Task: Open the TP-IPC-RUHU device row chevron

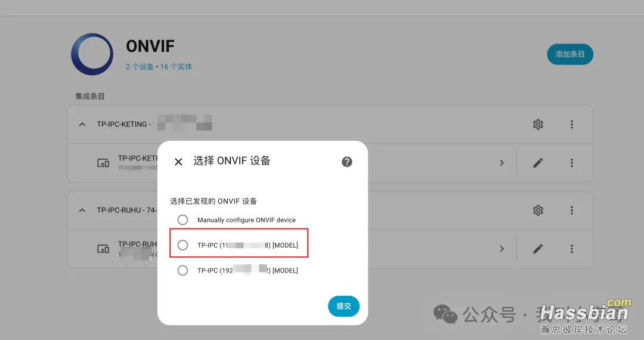Action: coord(502,249)
